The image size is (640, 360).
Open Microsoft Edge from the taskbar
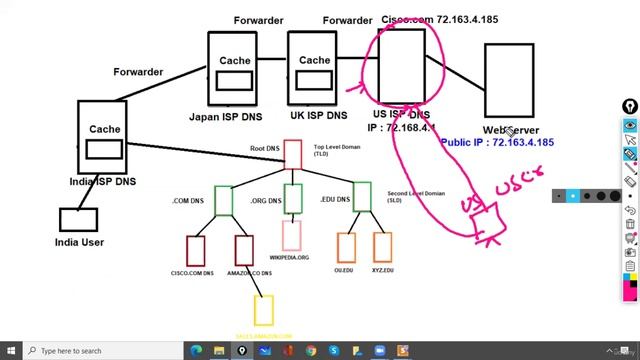[196, 351]
